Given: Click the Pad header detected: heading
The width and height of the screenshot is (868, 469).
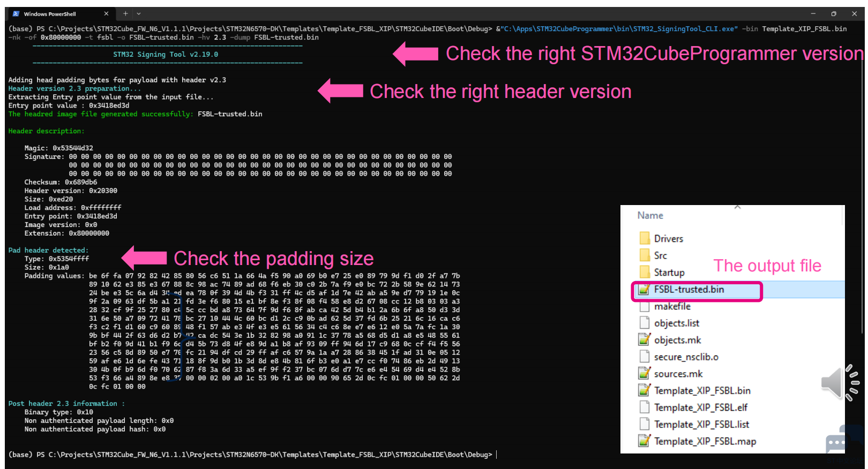Looking at the screenshot, I should 48,251.
